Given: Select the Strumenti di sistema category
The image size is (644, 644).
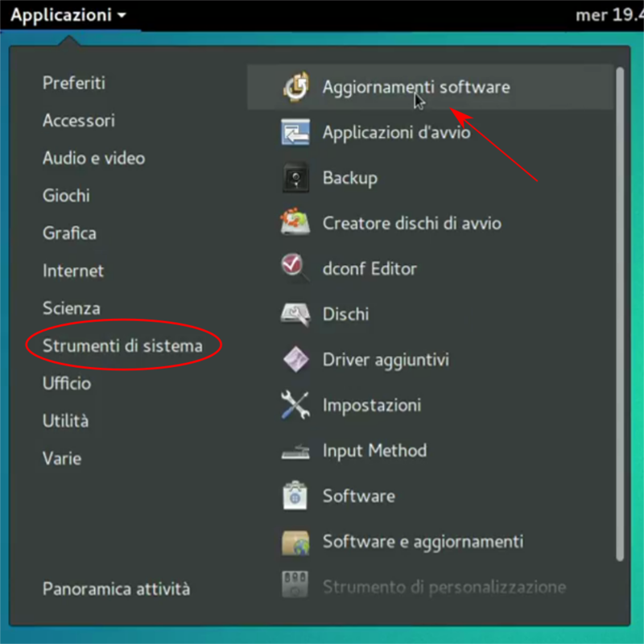Looking at the screenshot, I should coord(121,345).
